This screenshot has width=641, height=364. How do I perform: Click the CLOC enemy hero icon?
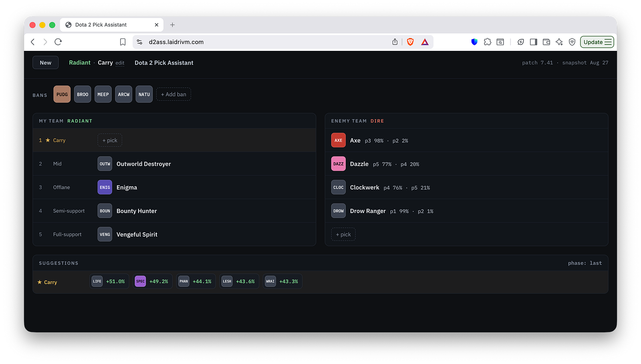[339, 187]
